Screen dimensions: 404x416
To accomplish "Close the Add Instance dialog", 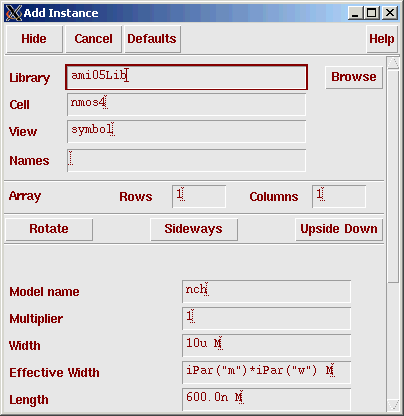I will pyautogui.click(x=390, y=13).
